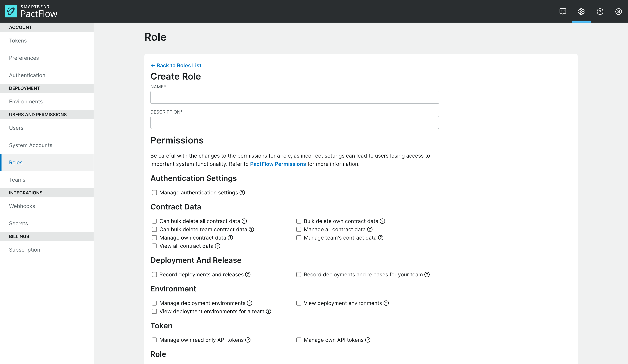Click the SmartBear PactFlow logo icon
This screenshot has height=364, width=628.
tap(11, 11)
